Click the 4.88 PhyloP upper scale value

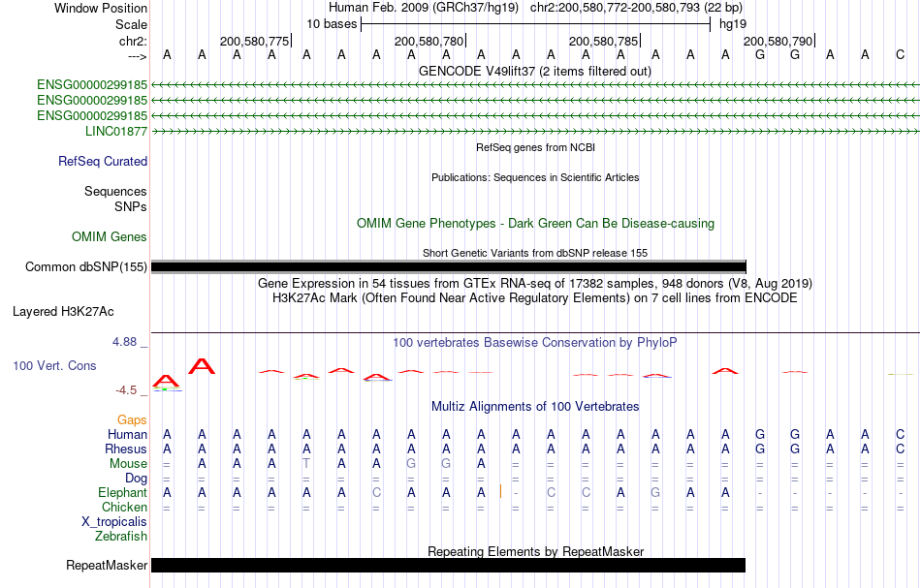pos(124,342)
